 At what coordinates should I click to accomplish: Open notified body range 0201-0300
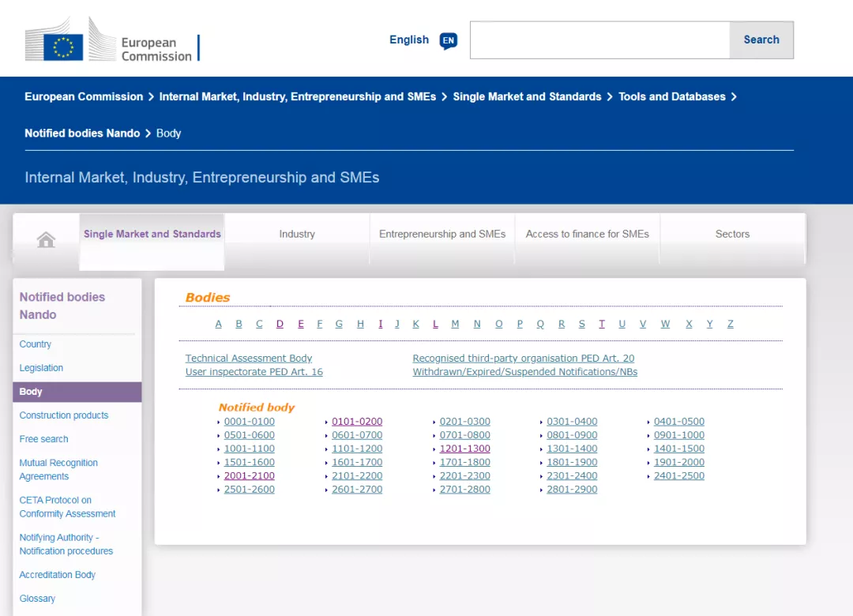point(464,421)
